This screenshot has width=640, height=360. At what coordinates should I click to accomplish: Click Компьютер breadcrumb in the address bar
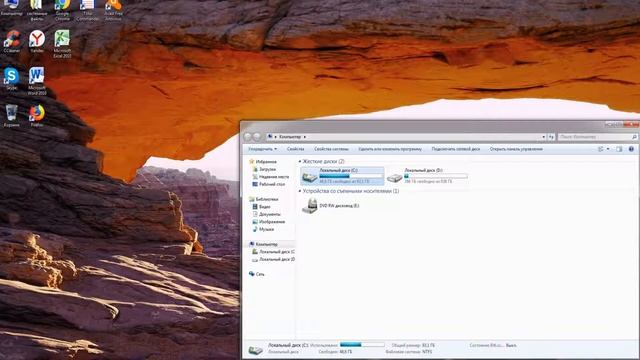pos(290,137)
